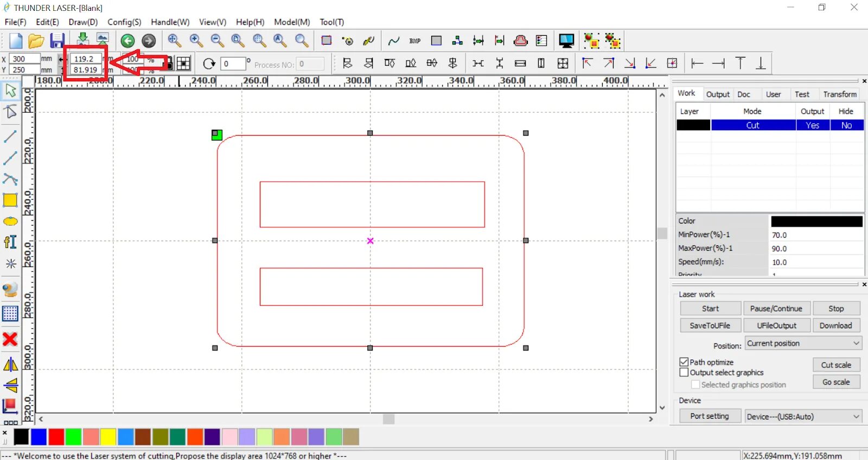Viewport: 868px width, 460px height.
Task: Open file with folder icon
Action: coord(36,41)
